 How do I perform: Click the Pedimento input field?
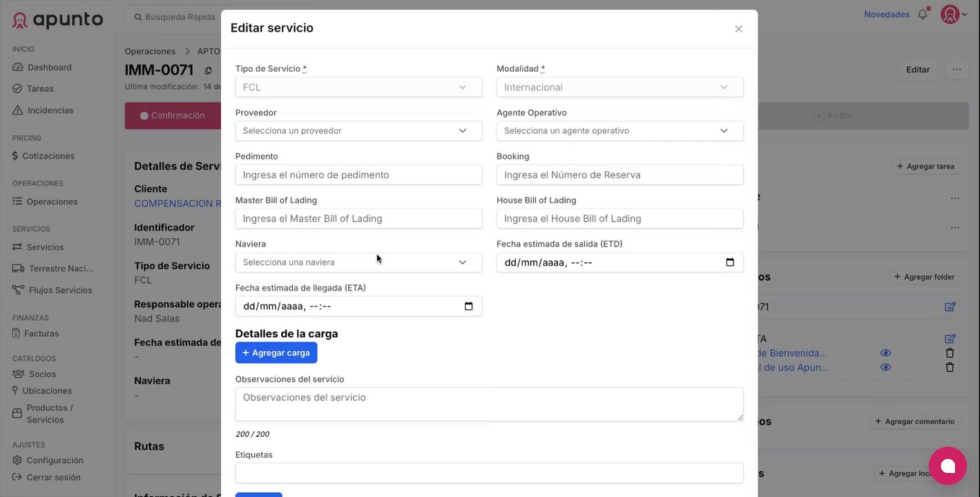pos(358,175)
